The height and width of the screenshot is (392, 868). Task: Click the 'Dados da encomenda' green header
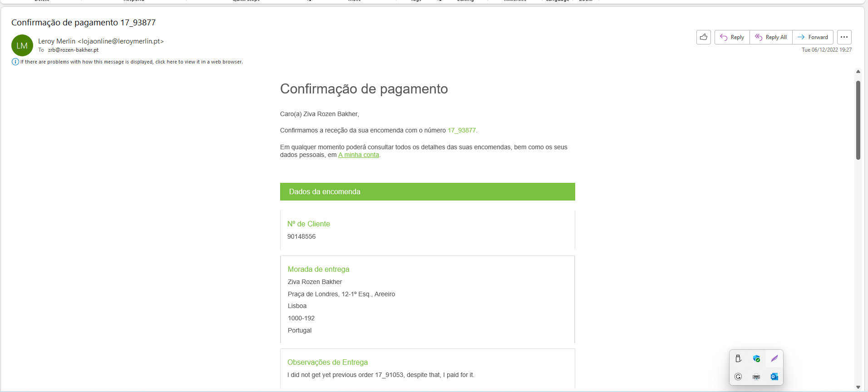428,191
